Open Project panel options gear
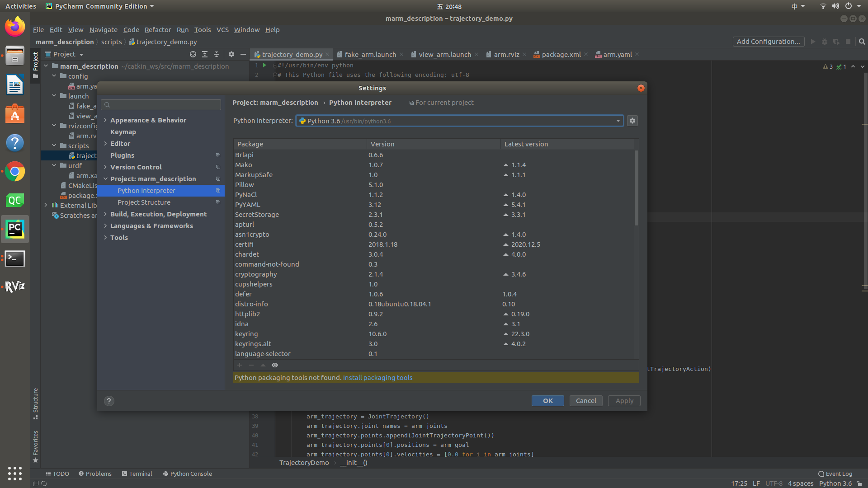This screenshot has width=868, height=488. (231, 54)
